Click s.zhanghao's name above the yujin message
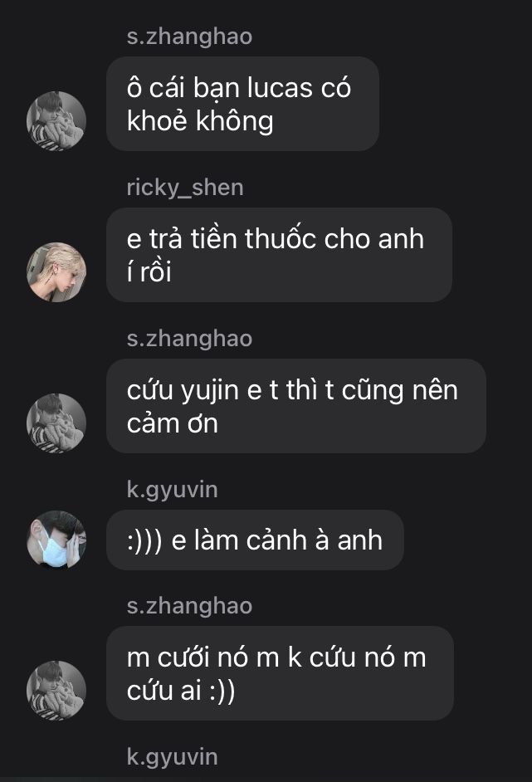The image size is (532, 782). (x=189, y=339)
